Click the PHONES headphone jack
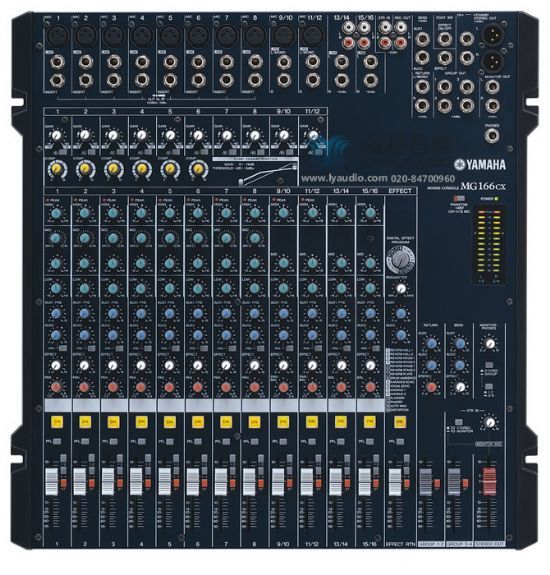The image size is (550, 575). tap(491, 136)
